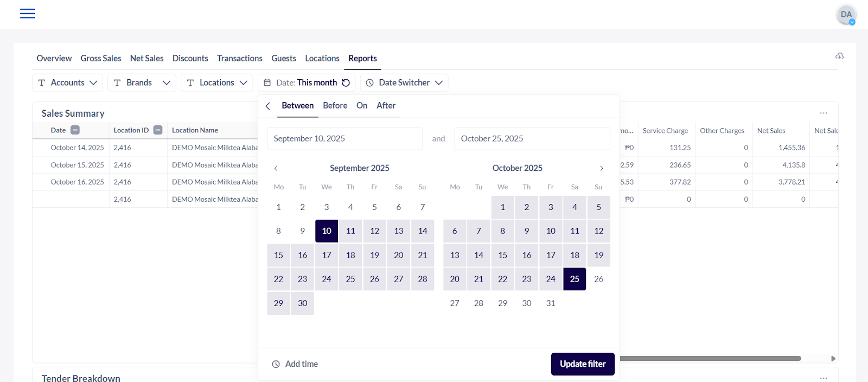Viewport: 868px width, 382px height.
Task: Toggle the Location ID column minus checkbox
Action: click(x=158, y=130)
